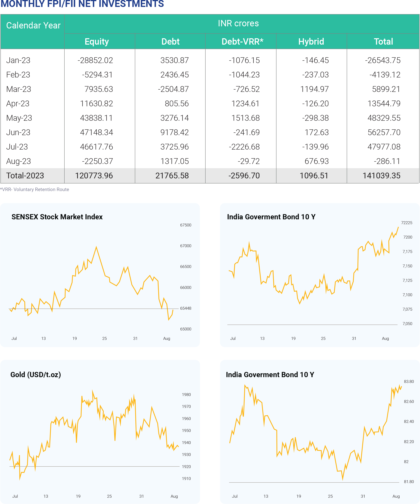Image resolution: width=420 pixels, height=504 pixels.
Task: Select the Jan-23 row label
Action: 18,60
